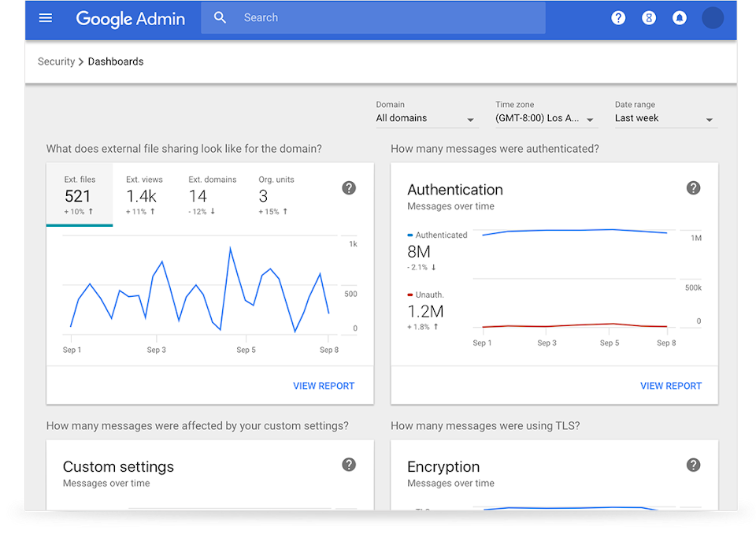Open the user account avatar
756x534 pixels.
[x=713, y=18]
